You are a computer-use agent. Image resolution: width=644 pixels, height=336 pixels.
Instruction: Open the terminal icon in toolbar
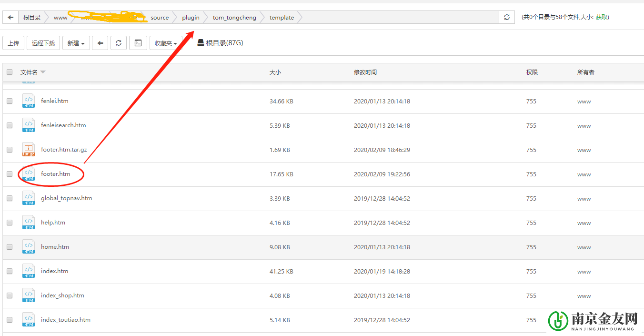click(x=138, y=43)
